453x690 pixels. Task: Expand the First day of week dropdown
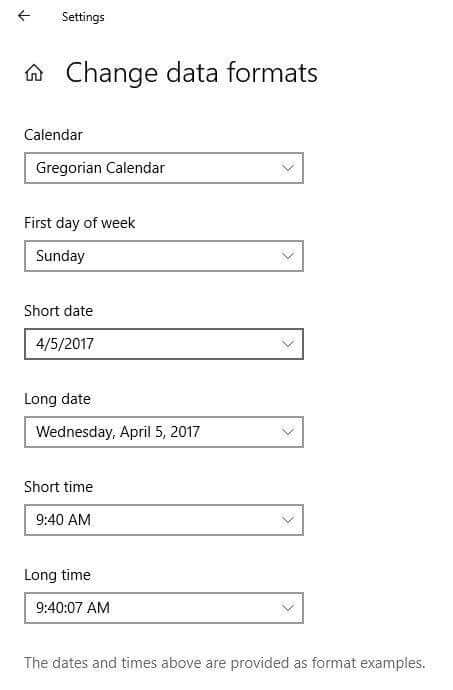click(164, 256)
